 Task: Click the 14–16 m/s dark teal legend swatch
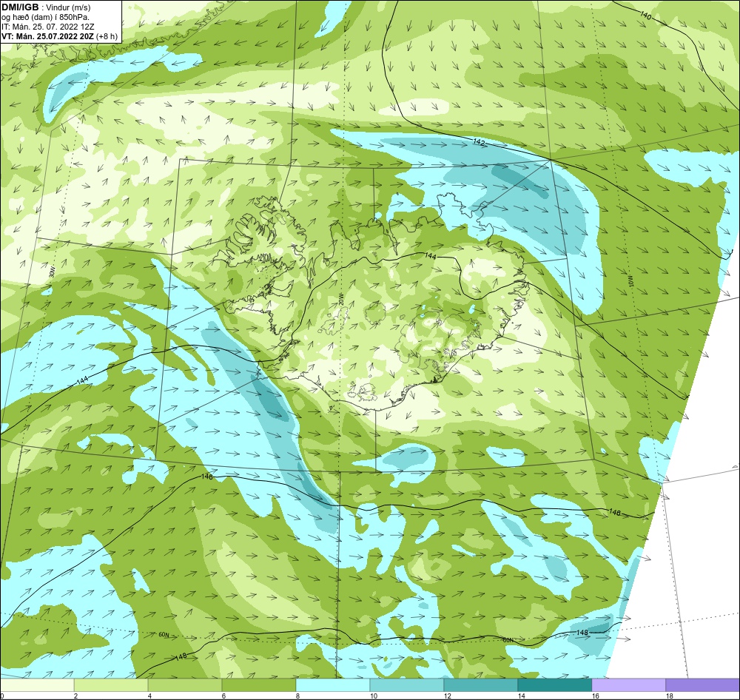[555, 684]
